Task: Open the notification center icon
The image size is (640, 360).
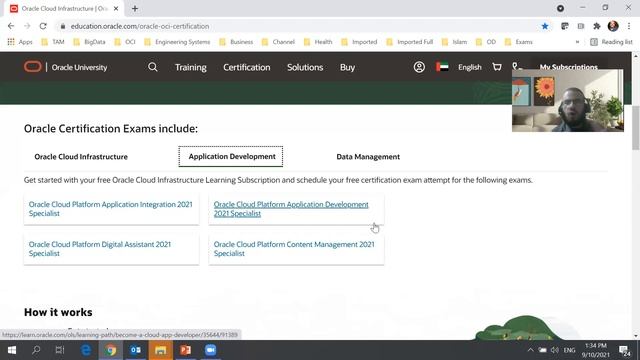Action: (624, 350)
